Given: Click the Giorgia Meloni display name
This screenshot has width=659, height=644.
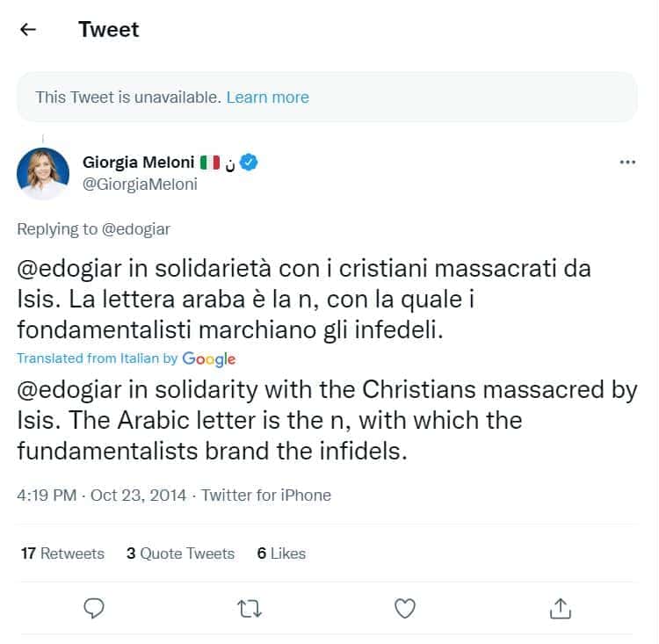Looking at the screenshot, I should [138, 163].
